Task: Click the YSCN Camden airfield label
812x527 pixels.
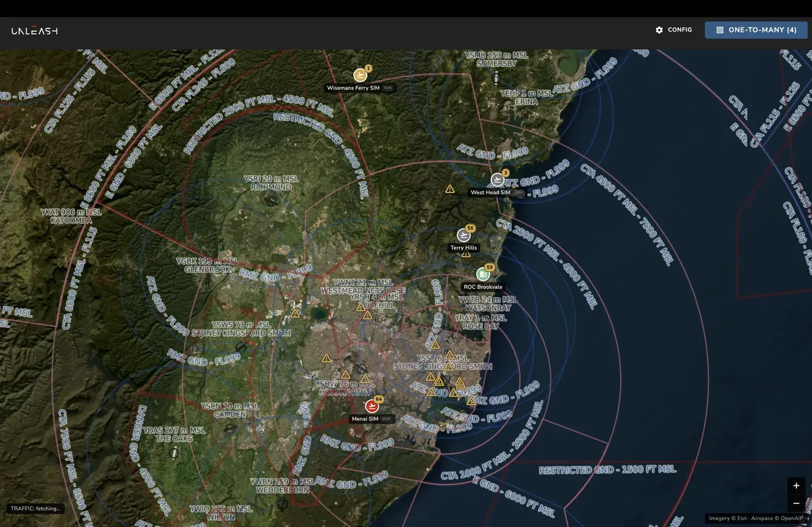Action: pyautogui.click(x=230, y=410)
